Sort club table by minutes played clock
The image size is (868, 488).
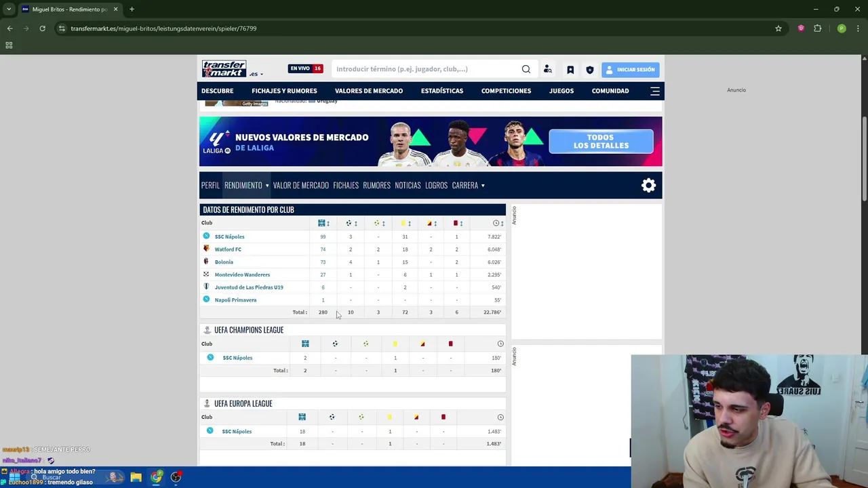tap(498, 223)
